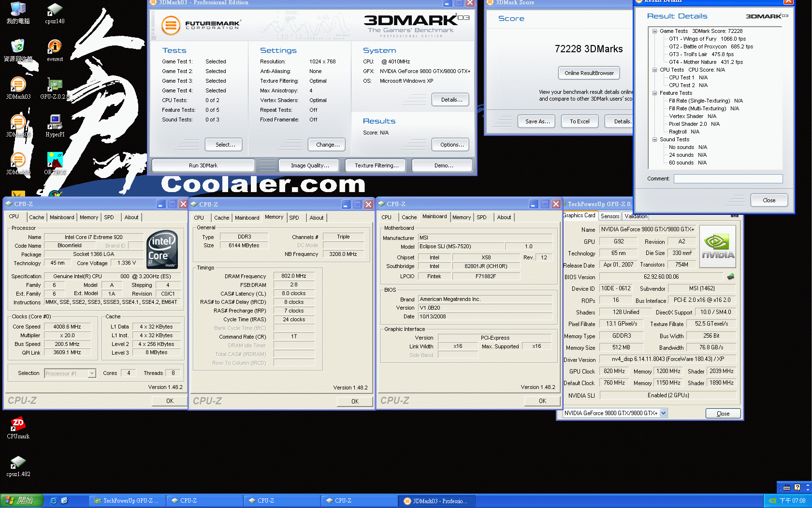Open Internet Explorer quick launch icon
The width and height of the screenshot is (812, 508).
tap(54, 501)
